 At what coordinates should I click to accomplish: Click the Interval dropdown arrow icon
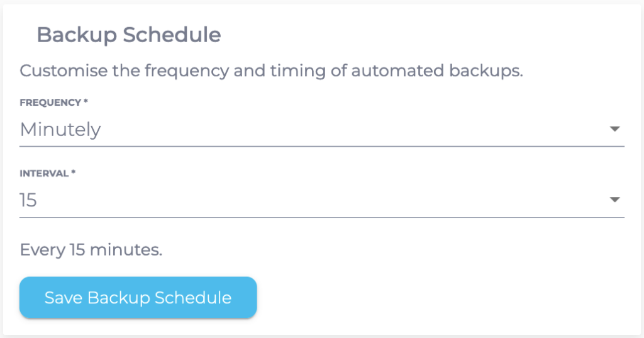pos(614,200)
